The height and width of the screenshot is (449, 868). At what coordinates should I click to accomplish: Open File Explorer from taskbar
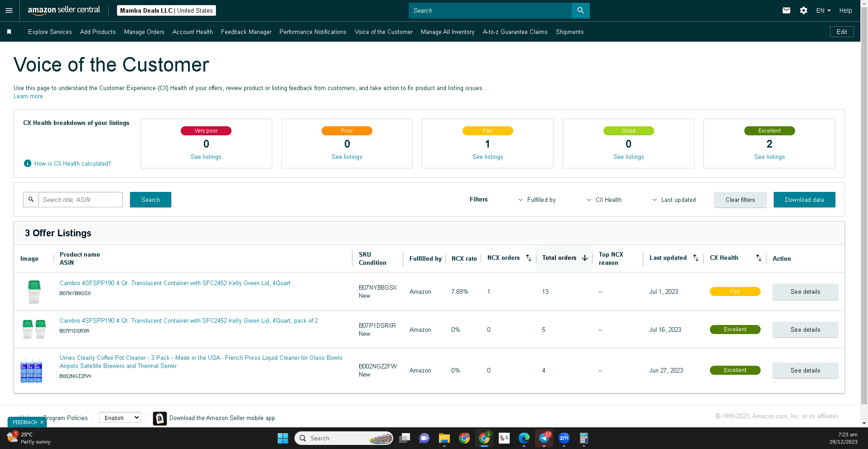pos(444,438)
